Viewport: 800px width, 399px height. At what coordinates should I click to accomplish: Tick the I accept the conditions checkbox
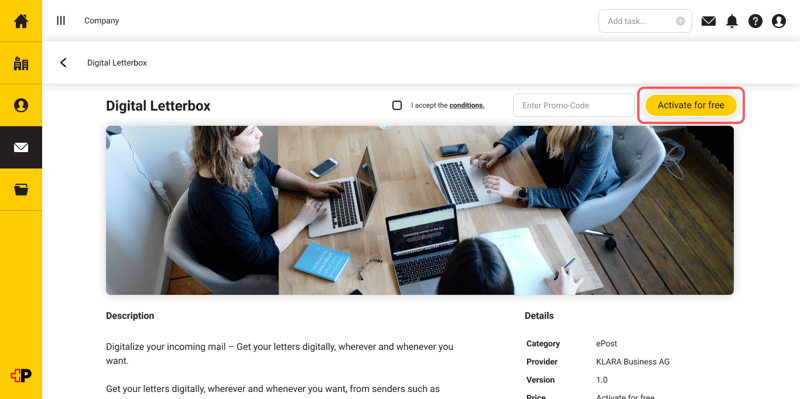(x=397, y=105)
